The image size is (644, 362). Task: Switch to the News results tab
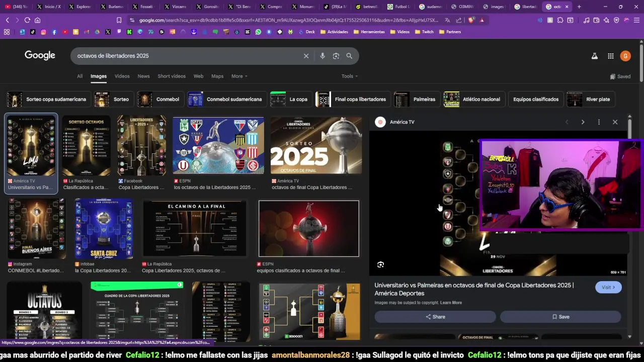pos(143,76)
